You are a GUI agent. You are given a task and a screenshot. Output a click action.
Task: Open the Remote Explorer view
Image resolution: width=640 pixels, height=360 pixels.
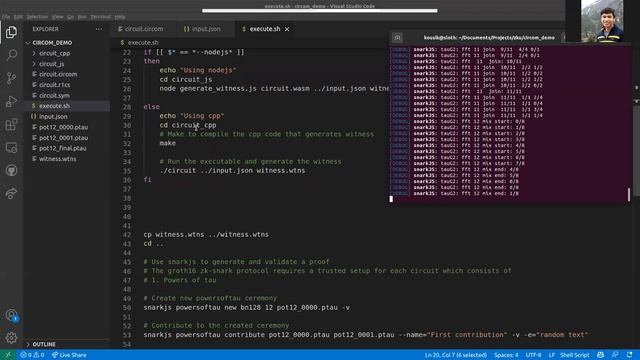11,147
